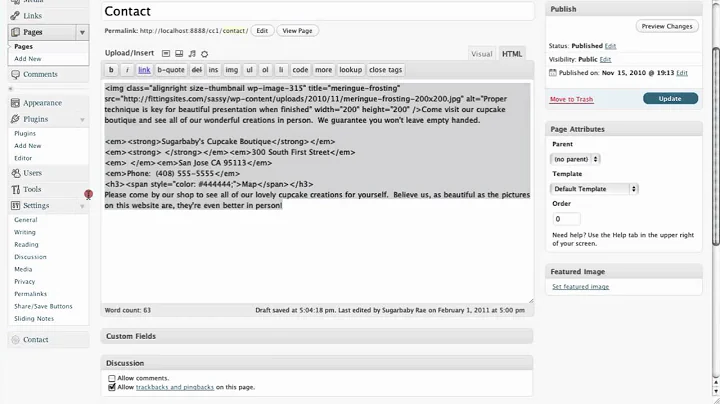
Task: Apply bold with the b button
Action: [x=111, y=70]
